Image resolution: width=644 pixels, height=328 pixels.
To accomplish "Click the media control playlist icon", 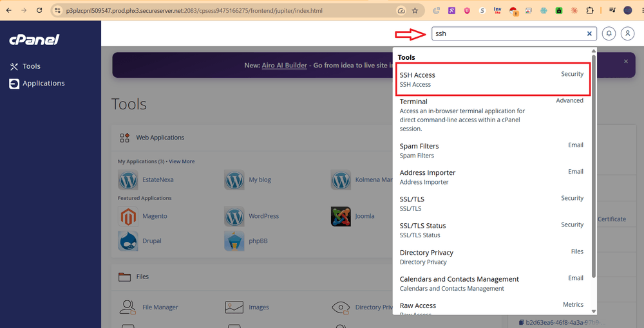I will (x=612, y=11).
